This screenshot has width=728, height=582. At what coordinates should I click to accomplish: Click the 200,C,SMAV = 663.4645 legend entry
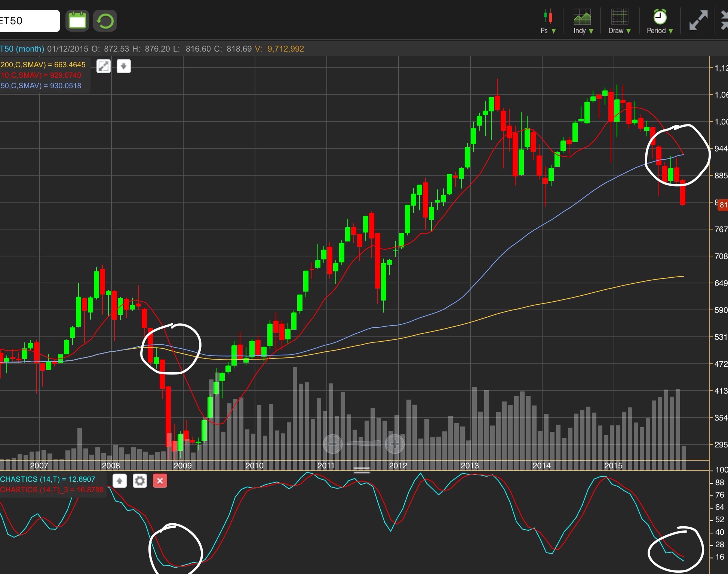pos(43,65)
